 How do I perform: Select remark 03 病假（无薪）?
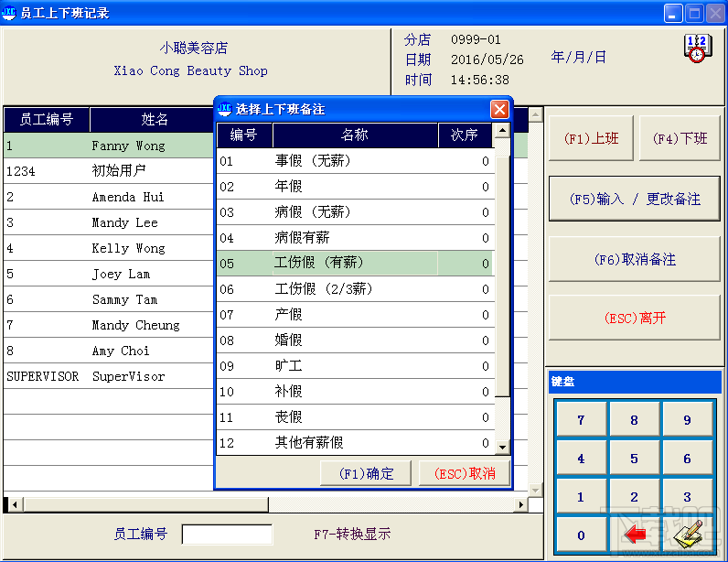tap(355, 212)
